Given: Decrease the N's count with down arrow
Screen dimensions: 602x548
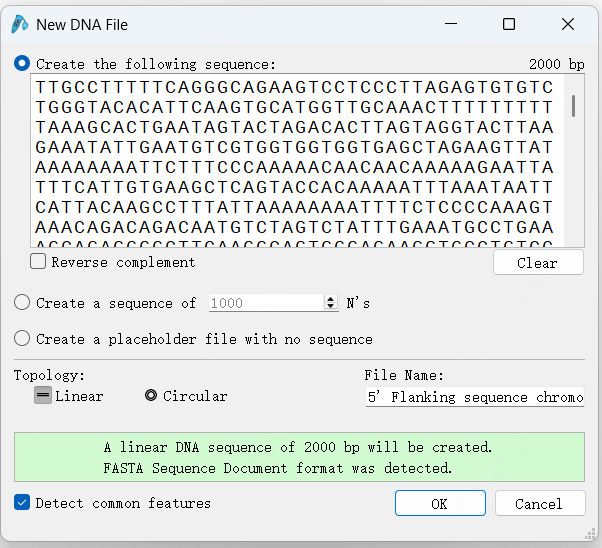Looking at the screenshot, I should click(331, 306).
